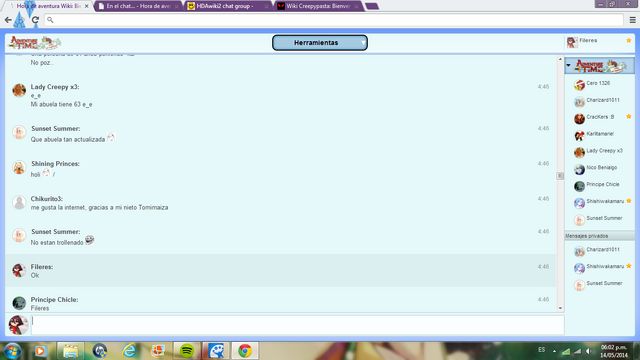The width and height of the screenshot is (640, 360).
Task: Focus the browser address bar
Action: click(x=334, y=20)
